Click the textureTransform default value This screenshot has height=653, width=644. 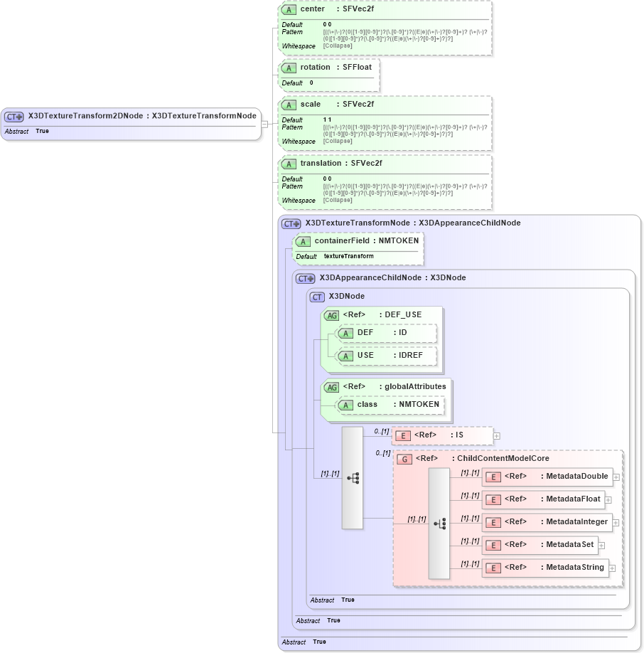click(348, 256)
